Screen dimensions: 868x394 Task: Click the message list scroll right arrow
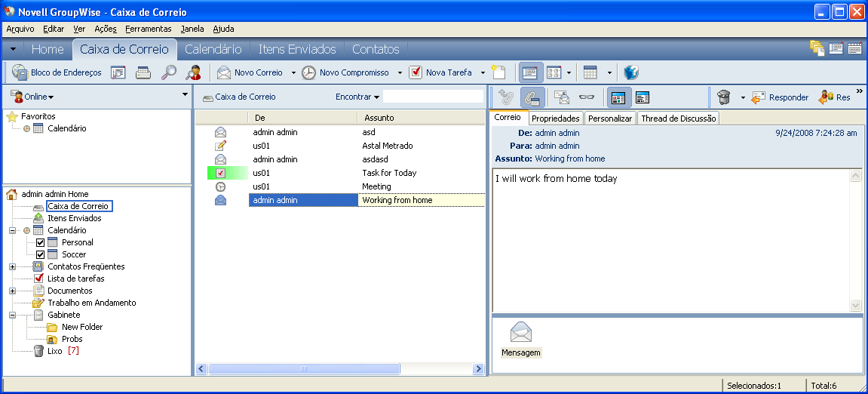pos(478,368)
